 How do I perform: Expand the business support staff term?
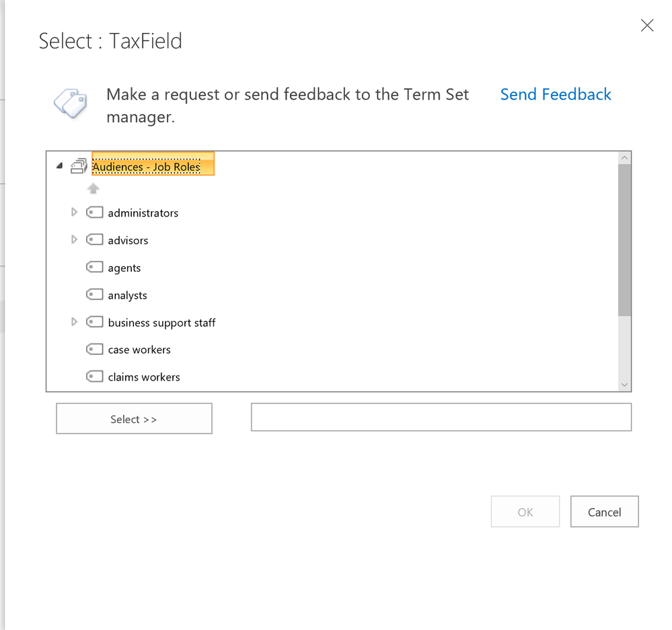point(74,321)
